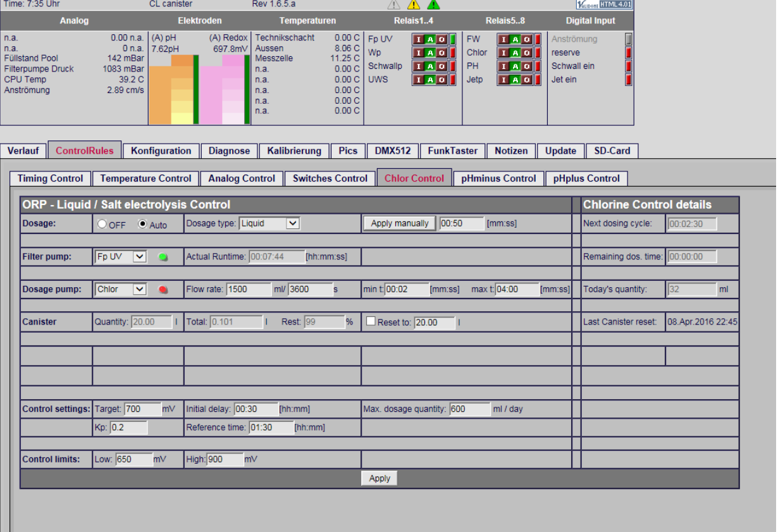The width and height of the screenshot is (778, 532).
Task: Click the green Filter pump status LED
Action: (x=163, y=257)
